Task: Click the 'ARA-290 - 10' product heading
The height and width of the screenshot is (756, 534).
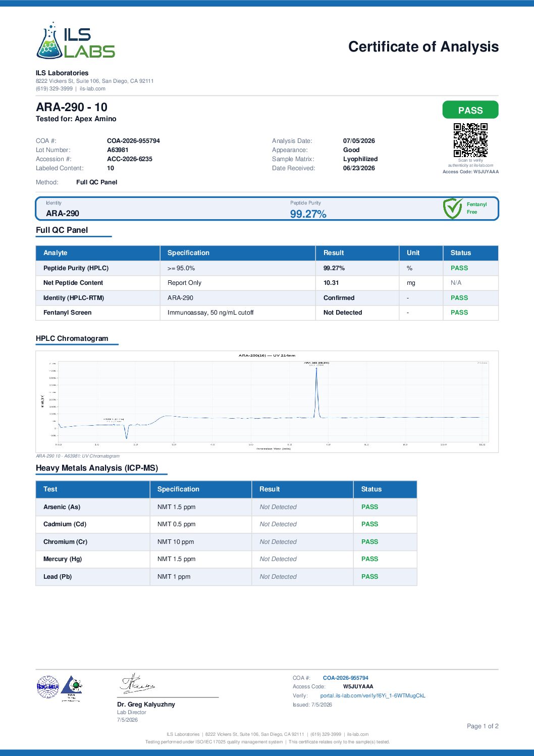Action: tap(72, 107)
